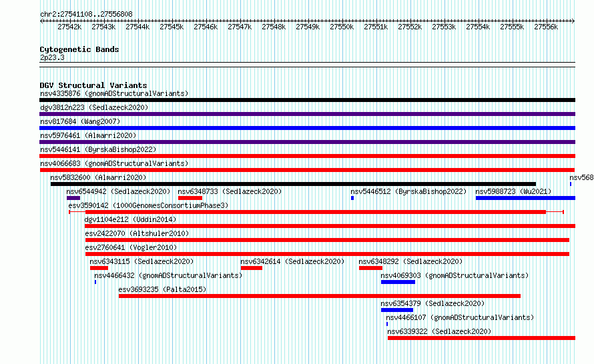Screen dimensions: 594x364
Task: Click the nsv4069303 (gnomADStructuralVariants) label
Action: coord(455,275)
